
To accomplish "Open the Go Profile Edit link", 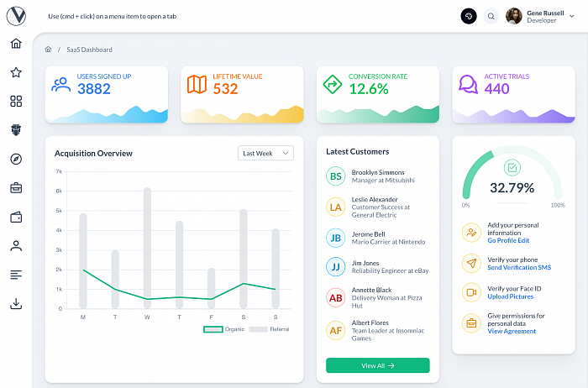I will tap(508, 241).
